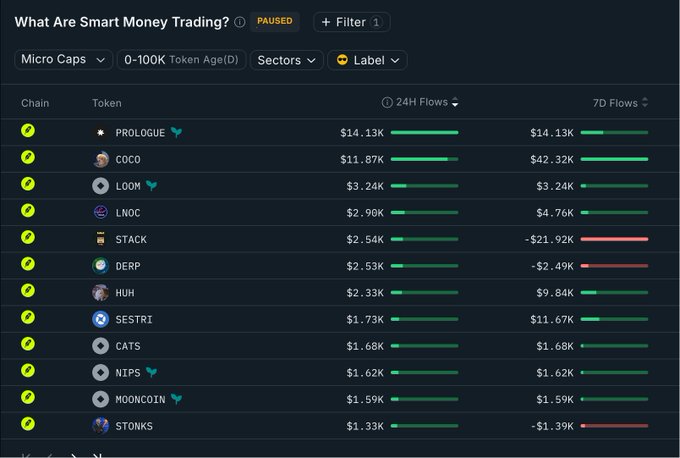The image size is (680, 458).
Task: Open the Token Age filter
Action: [x=181, y=59]
